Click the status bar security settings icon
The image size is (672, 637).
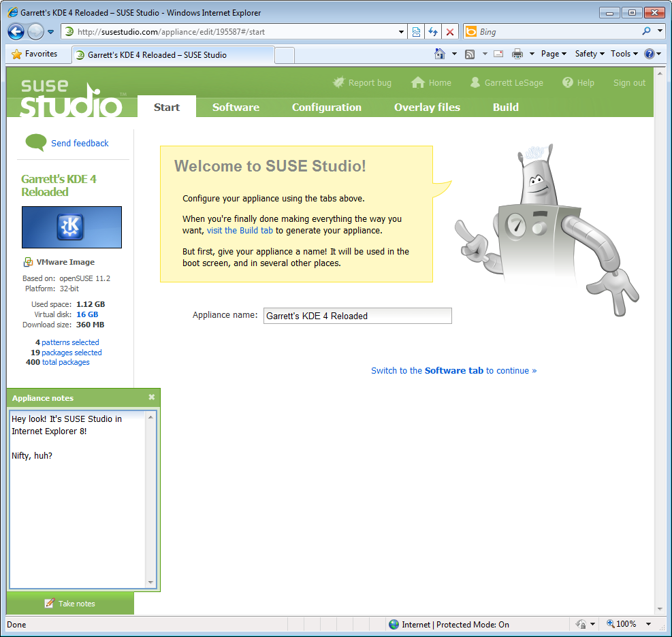[581, 624]
